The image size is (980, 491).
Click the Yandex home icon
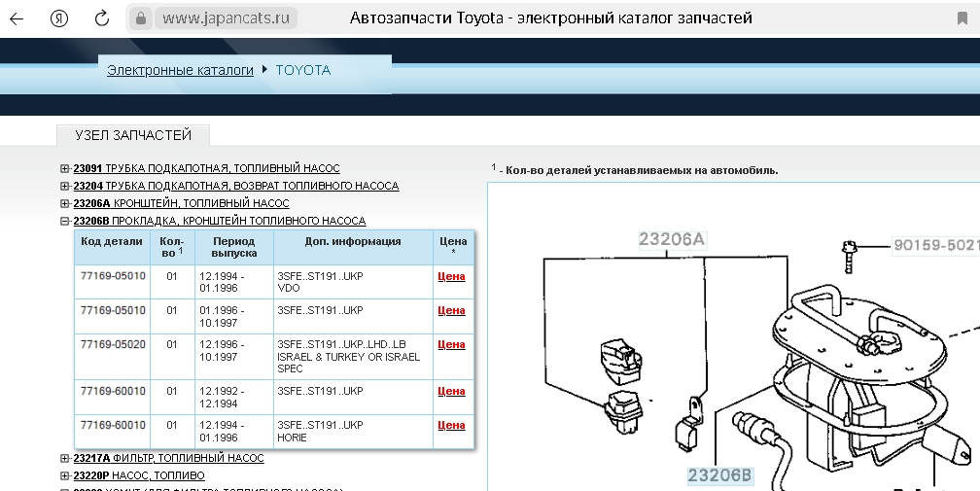pos(58,18)
